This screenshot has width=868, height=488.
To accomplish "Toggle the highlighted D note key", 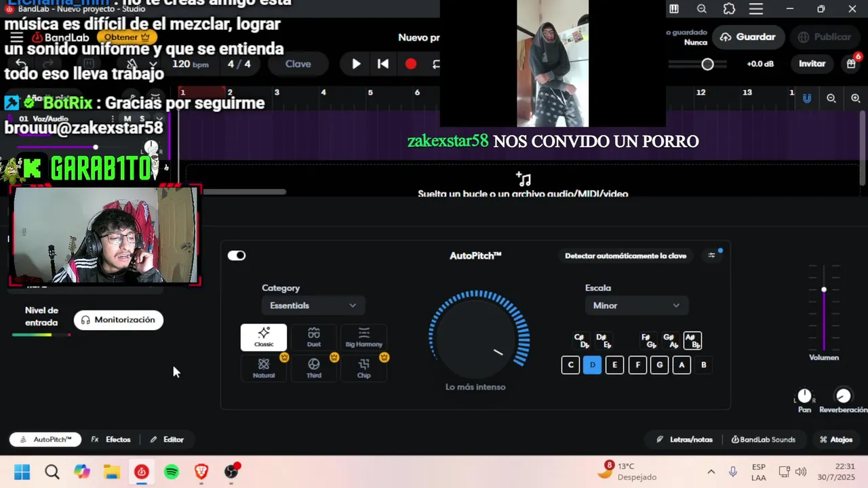I will [592, 365].
